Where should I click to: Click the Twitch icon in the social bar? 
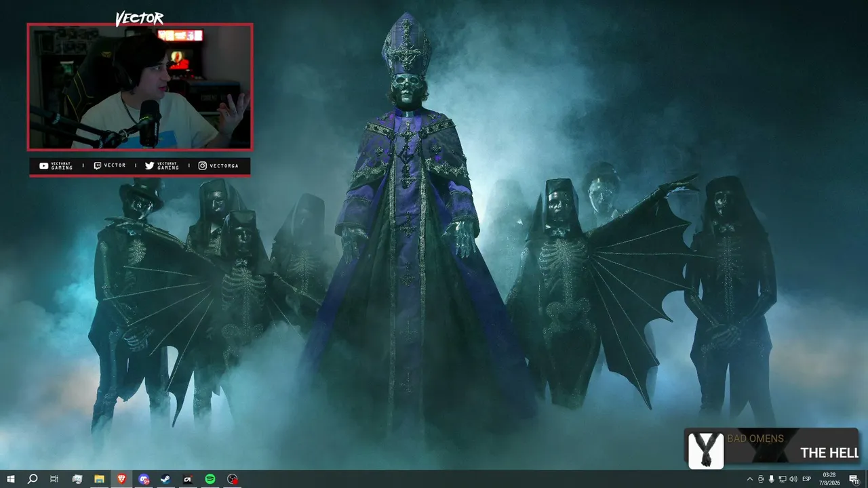point(98,166)
